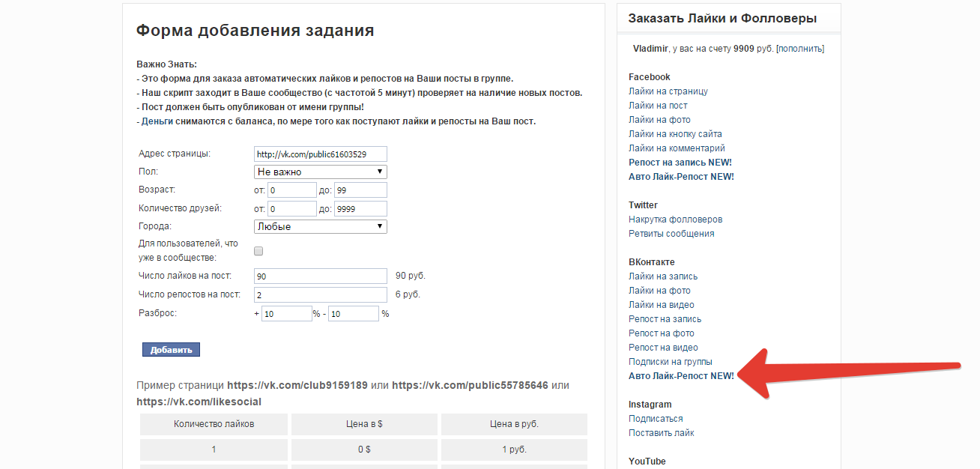980x469 pixels.
Task: Open Instagram 'Поставить лайк' link
Action: [x=662, y=433]
